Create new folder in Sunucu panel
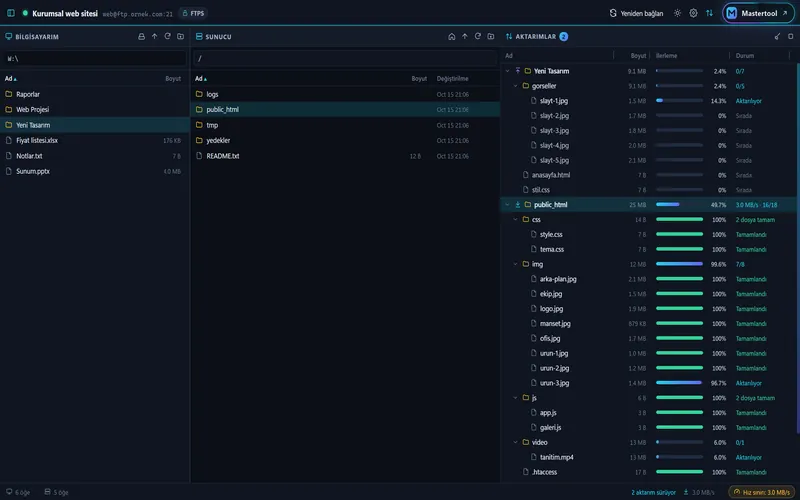 [x=491, y=37]
